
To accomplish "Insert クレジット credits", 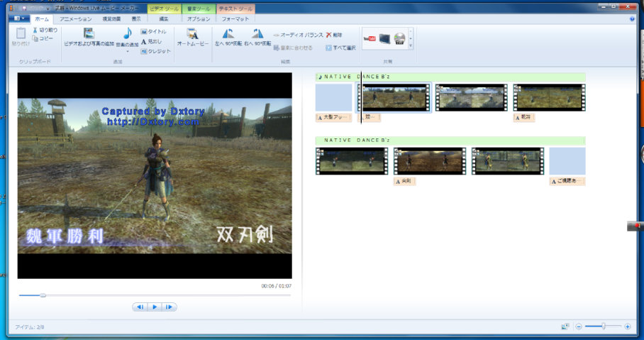I will click(x=155, y=51).
